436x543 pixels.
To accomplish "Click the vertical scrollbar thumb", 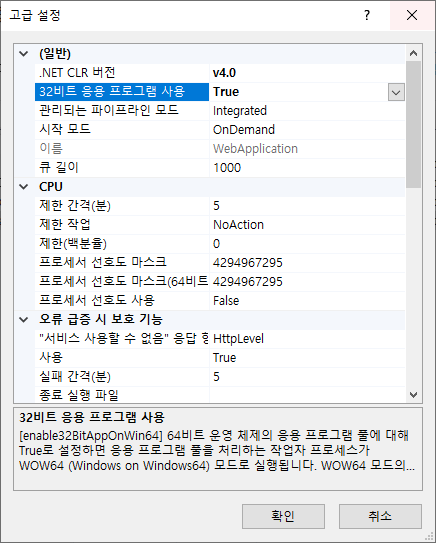I will point(413,125).
